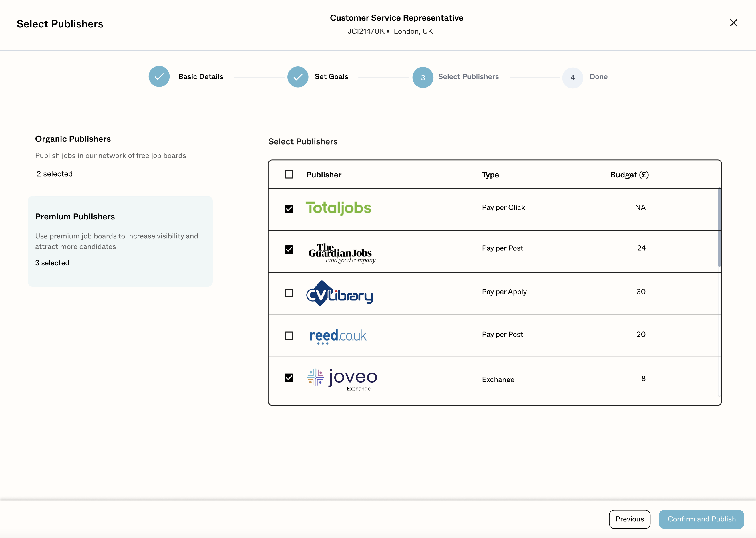This screenshot has width=756, height=538.
Task: Click the Basic Details checkmark step icon
Action: (x=159, y=76)
